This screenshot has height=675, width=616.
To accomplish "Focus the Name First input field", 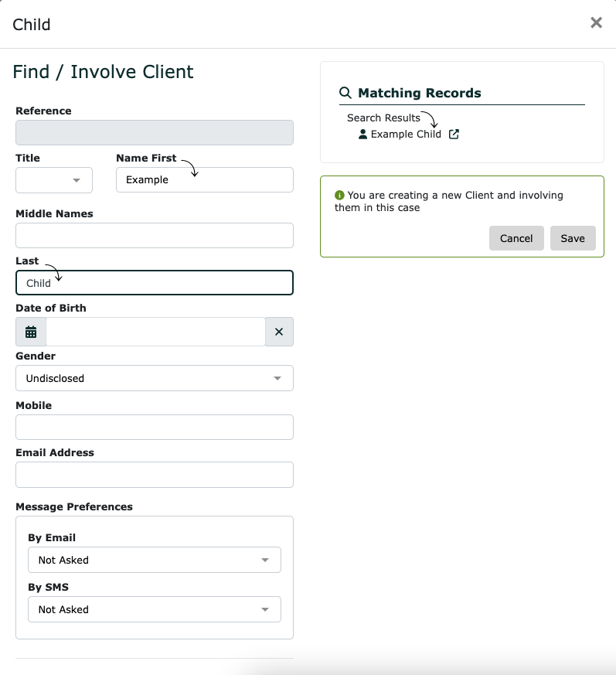I will pyautogui.click(x=205, y=180).
